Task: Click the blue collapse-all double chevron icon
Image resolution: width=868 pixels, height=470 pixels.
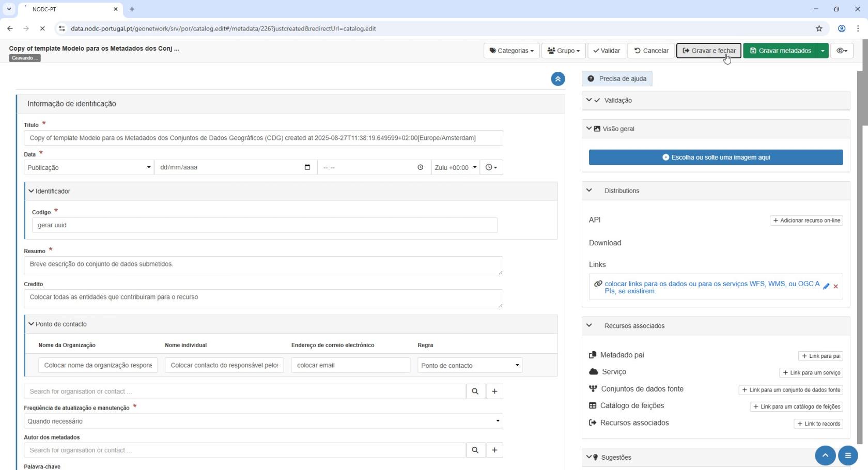Action: [x=557, y=79]
